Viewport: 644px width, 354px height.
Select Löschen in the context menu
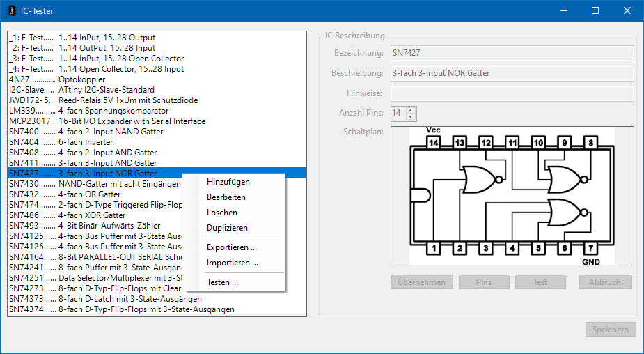point(233,212)
